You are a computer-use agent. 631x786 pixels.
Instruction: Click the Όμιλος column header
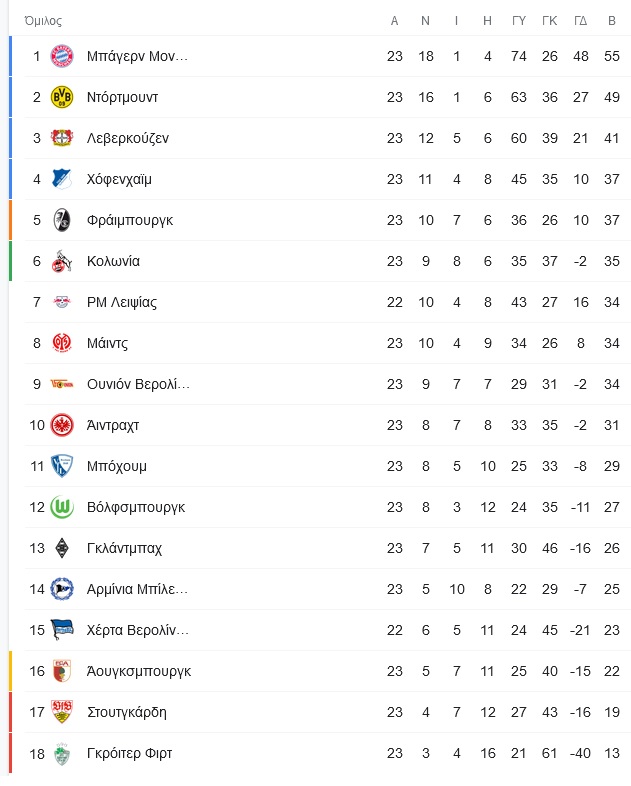click(x=43, y=21)
